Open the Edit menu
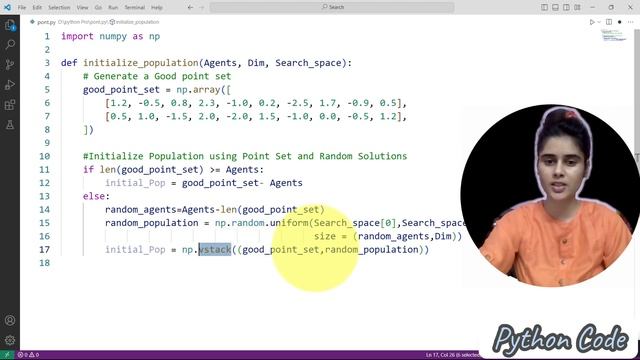This screenshot has width=640, height=360. pyautogui.click(x=37, y=7)
